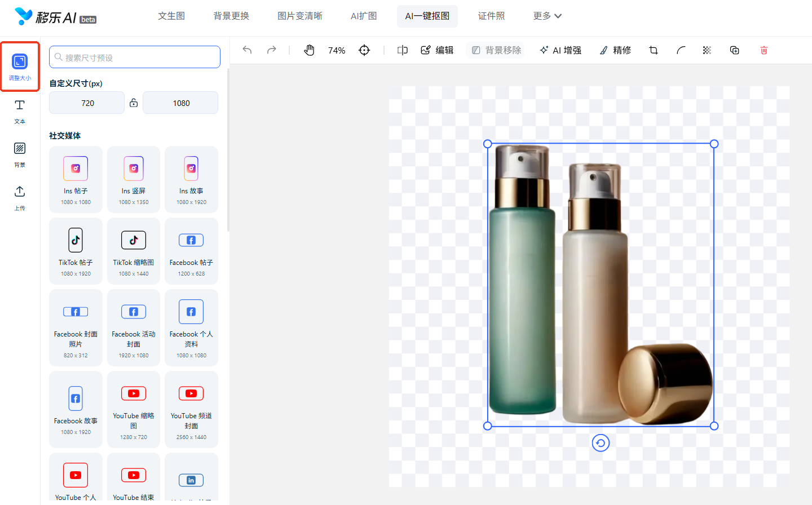This screenshot has width=812, height=505.
Task: Click the AI 增强 button
Action: click(561, 50)
